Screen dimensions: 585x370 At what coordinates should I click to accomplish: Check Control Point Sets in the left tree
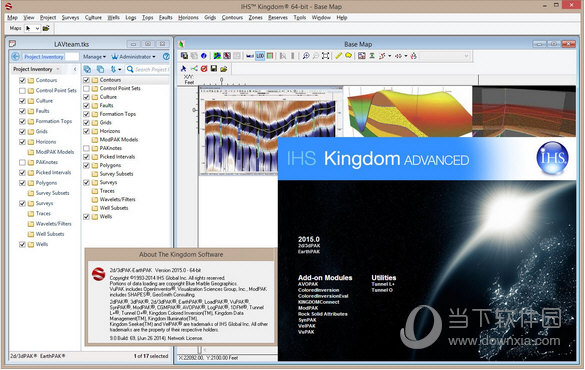[22, 91]
